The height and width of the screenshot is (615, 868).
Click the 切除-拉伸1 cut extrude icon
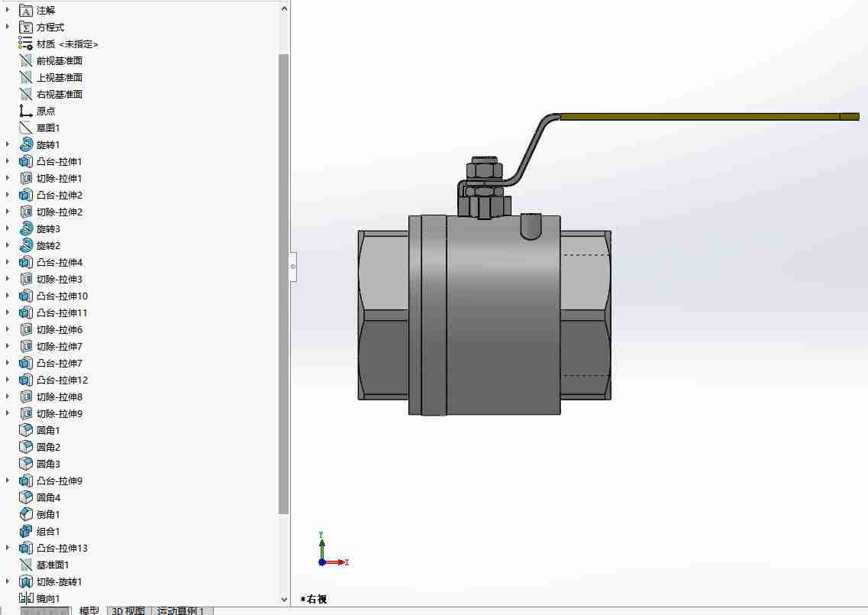coord(25,179)
